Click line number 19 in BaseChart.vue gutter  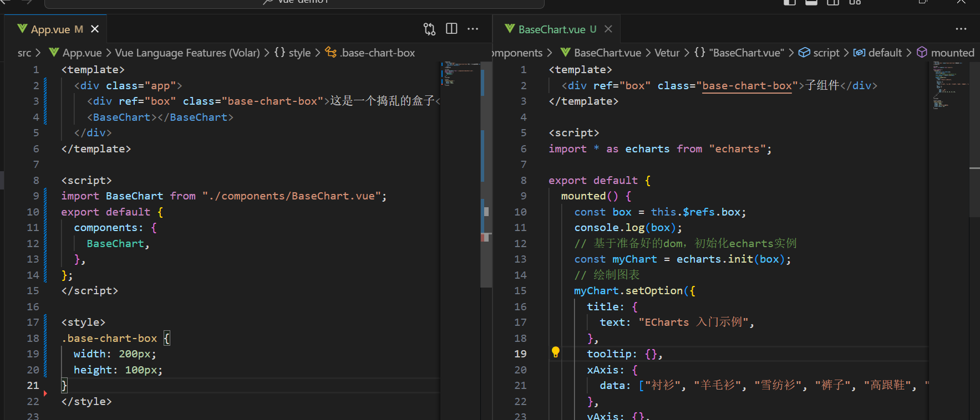point(520,354)
